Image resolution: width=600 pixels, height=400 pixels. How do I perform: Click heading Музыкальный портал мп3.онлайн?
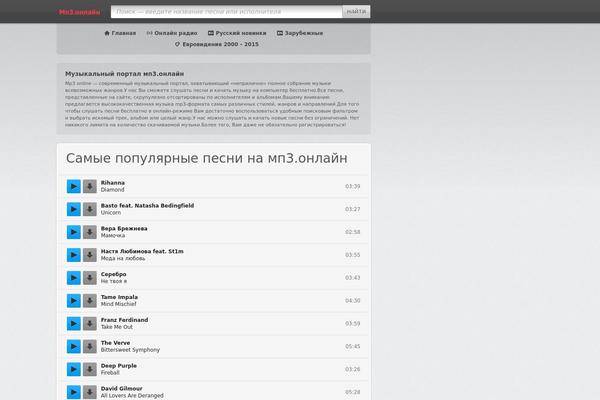coord(124,74)
